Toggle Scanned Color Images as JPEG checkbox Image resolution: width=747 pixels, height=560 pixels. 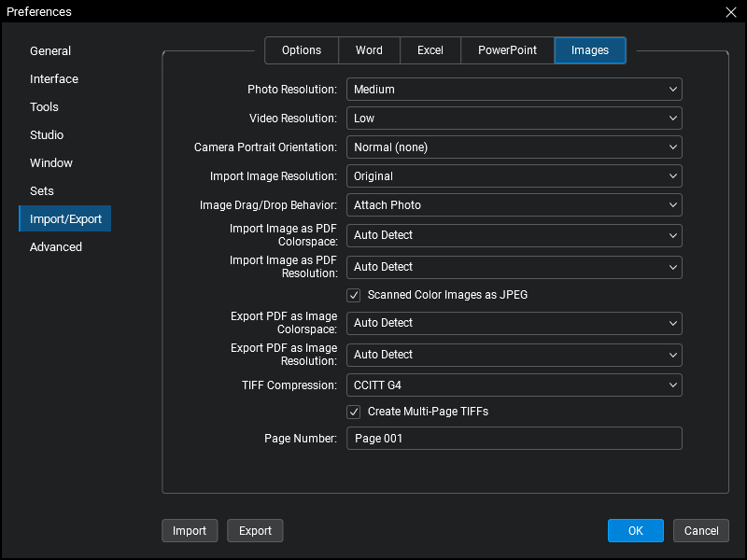click(354, 295)
